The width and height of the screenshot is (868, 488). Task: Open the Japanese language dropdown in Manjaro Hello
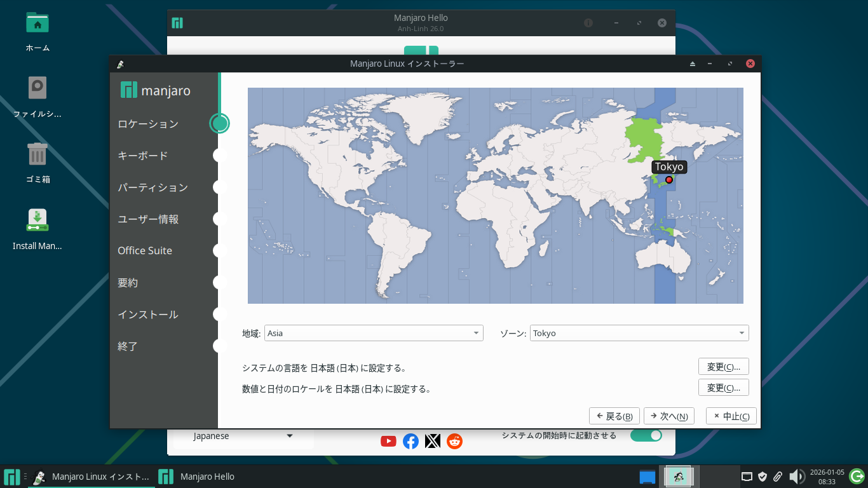point(243,436)
